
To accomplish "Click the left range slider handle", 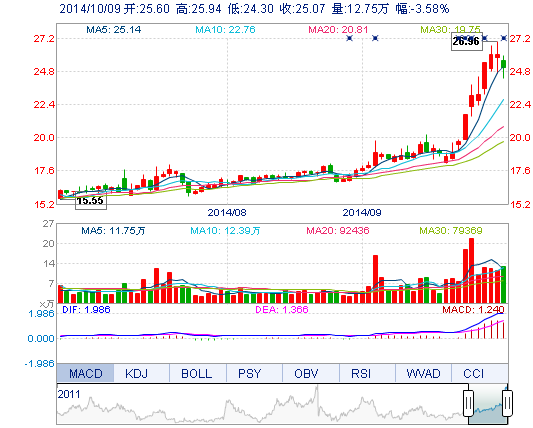I will pos(468,404).
